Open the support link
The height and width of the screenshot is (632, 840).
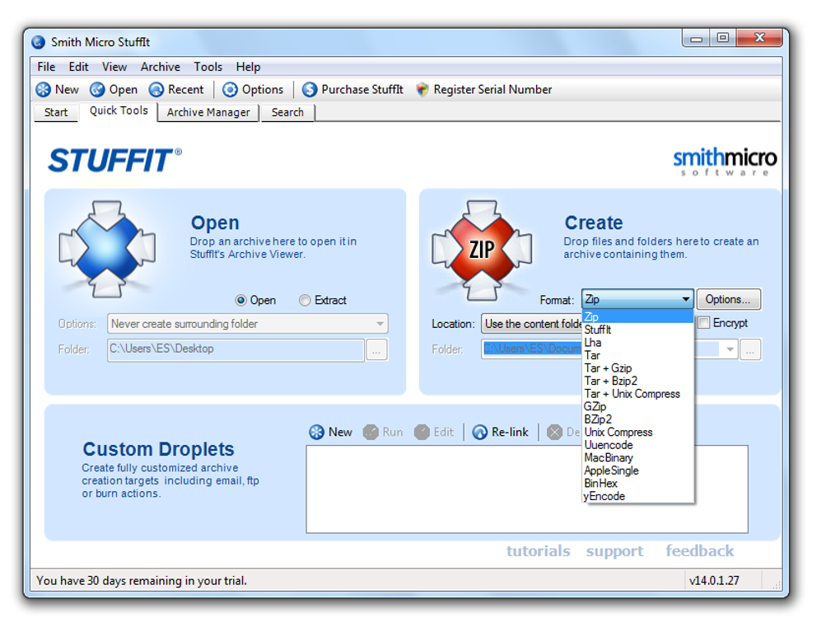(x=614, y=551)
